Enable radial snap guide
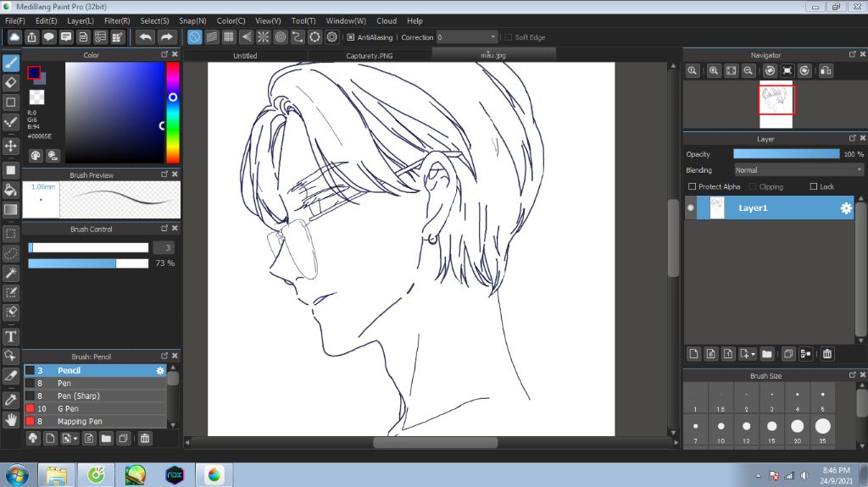The width and height of the screenshot is (868, 487). [x=263, y=37]
